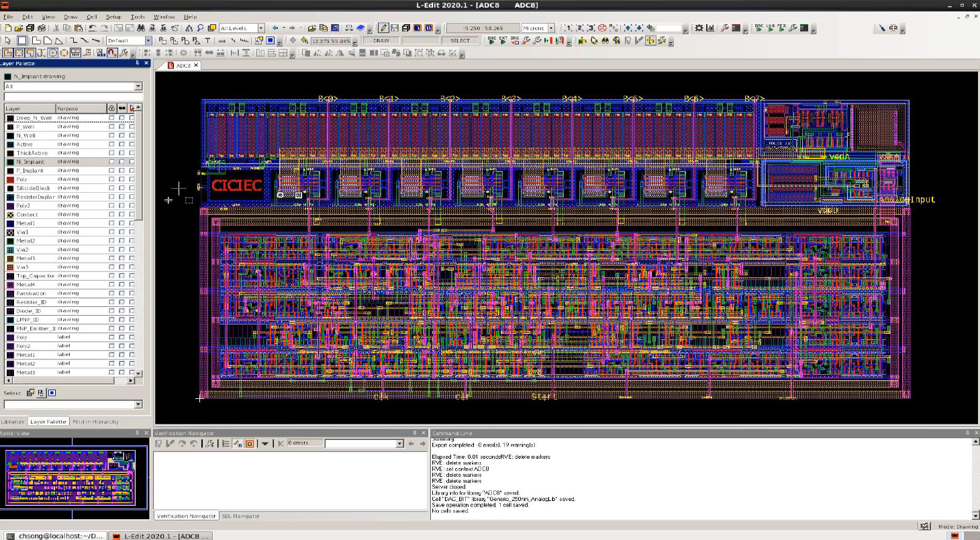Click the bar chart statistics icon
Image resolution: width=980 pixels, height=540 pixels.
(710, 28)
